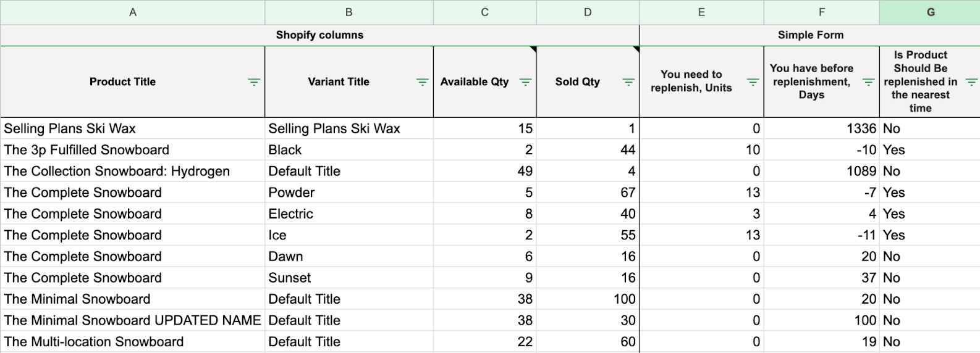The height and width of the screenshot is (353, 980).
Task: Click the Sold Qty filter icon
Action: coord(628,82)
